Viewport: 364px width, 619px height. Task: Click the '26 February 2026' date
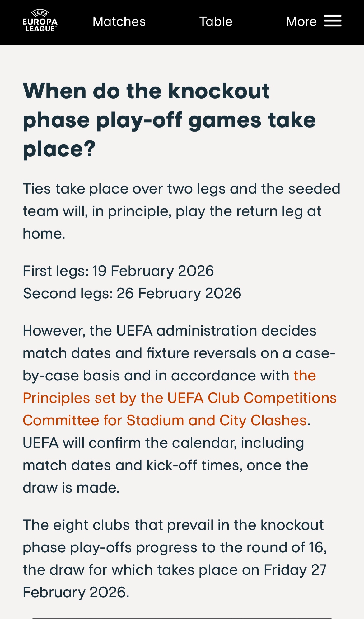179,293
